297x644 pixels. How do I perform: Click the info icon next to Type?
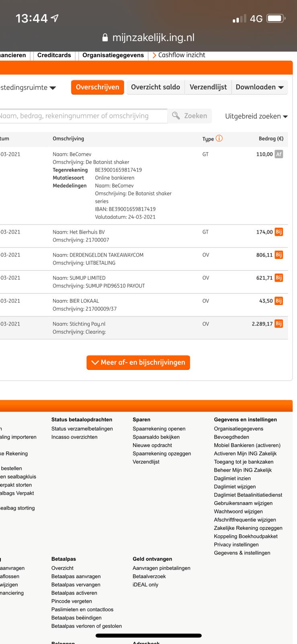pyautogui.click(x=219, y=138)
